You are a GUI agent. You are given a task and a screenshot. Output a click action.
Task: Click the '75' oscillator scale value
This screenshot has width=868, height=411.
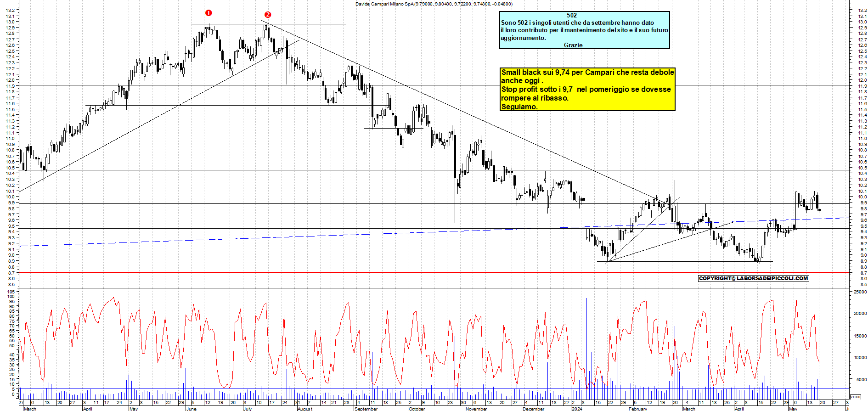click(12, 321)
